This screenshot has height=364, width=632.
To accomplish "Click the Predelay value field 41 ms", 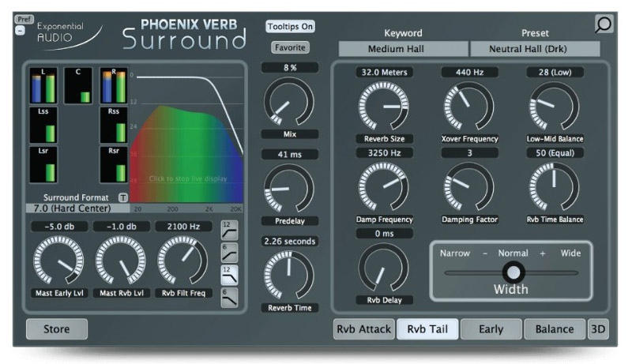I will click(x=290, y=154).
